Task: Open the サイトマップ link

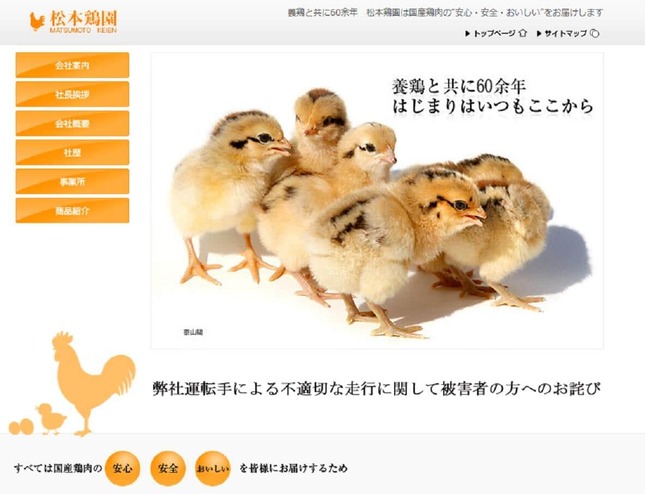Action: tap(566, 34)
